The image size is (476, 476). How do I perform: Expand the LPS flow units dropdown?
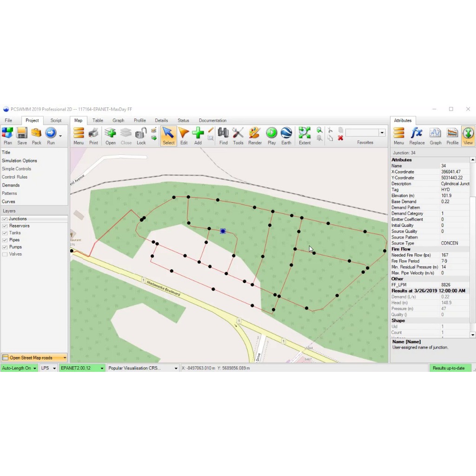[48, 368]
